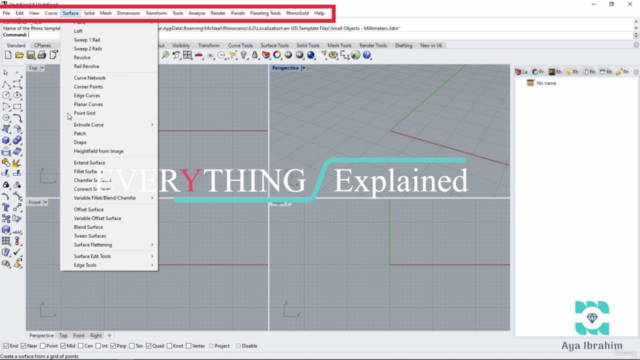Add a viewport tab with plus button
The height and width of the screenshot is (360, 640).
click(109, 336)
